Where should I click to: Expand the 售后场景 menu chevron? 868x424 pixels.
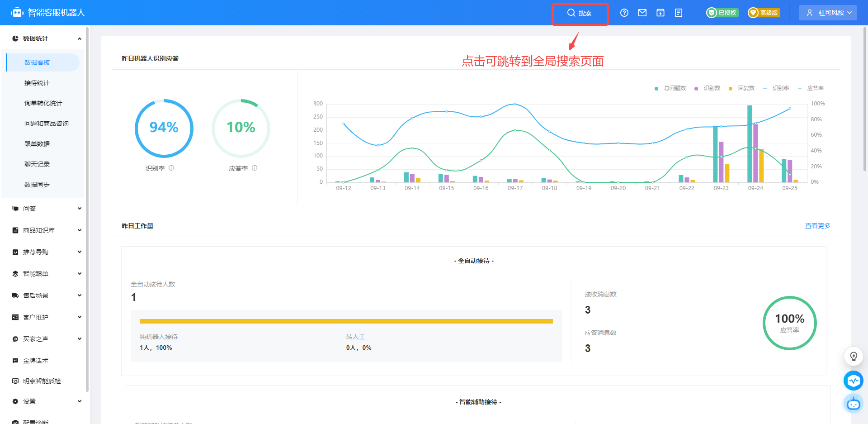click(x=80, y=295)
